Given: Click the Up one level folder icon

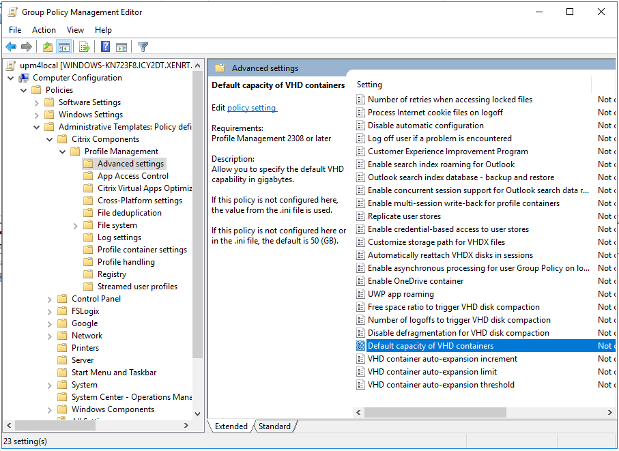Looking at the screenshot, I should pyautogui.click(x=46, y=46).
